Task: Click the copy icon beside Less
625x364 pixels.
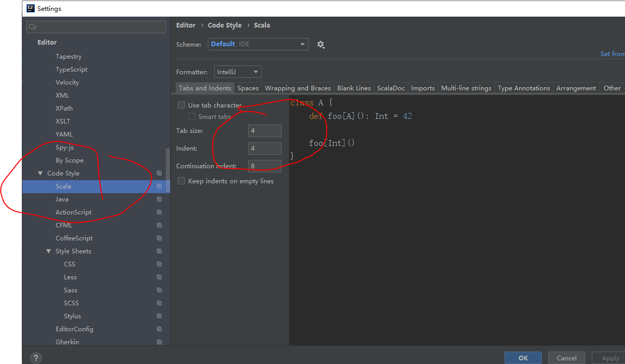Action: click(x=159, y=277)
